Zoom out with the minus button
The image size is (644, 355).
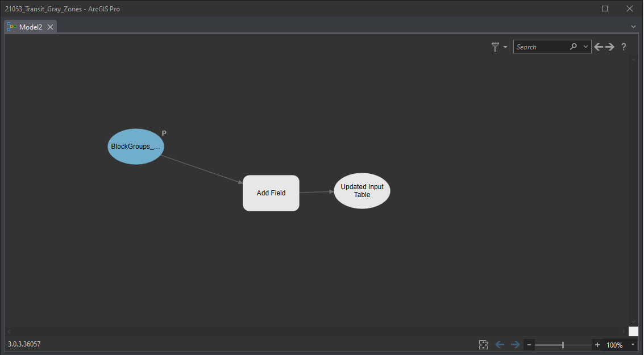[x=529, y=345]
